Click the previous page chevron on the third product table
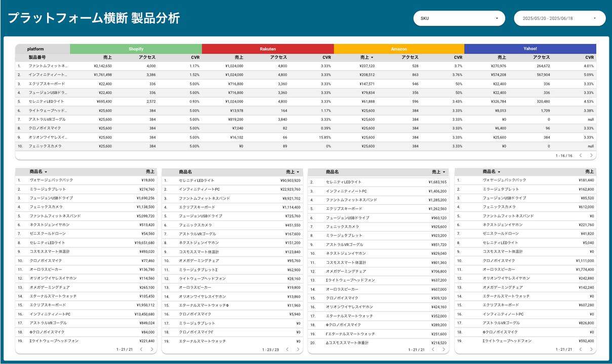This screenshot has width=612, height=364. [x=433, y=348]
